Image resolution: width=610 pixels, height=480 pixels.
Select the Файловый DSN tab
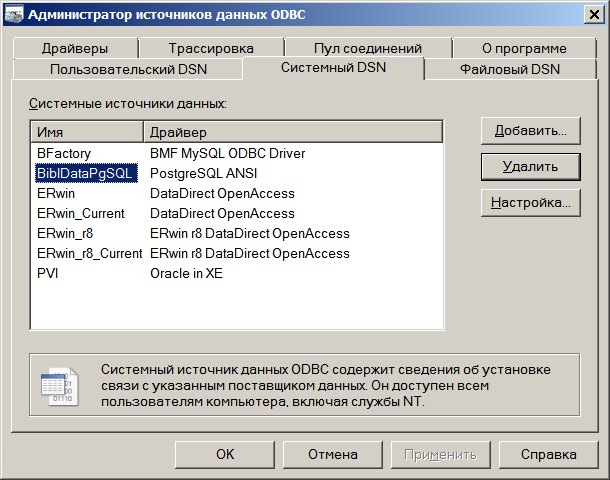tap(509, 69)
